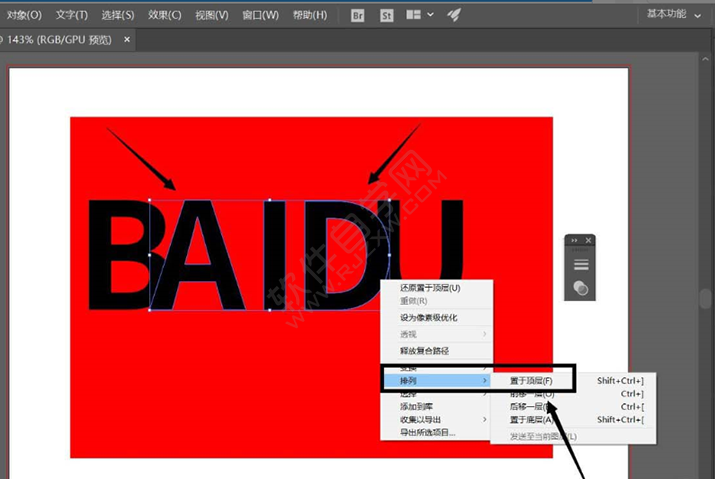The image size is (715, 479).
Task: Open Adobe Stock via the St icon
Action: coord(387,15)
